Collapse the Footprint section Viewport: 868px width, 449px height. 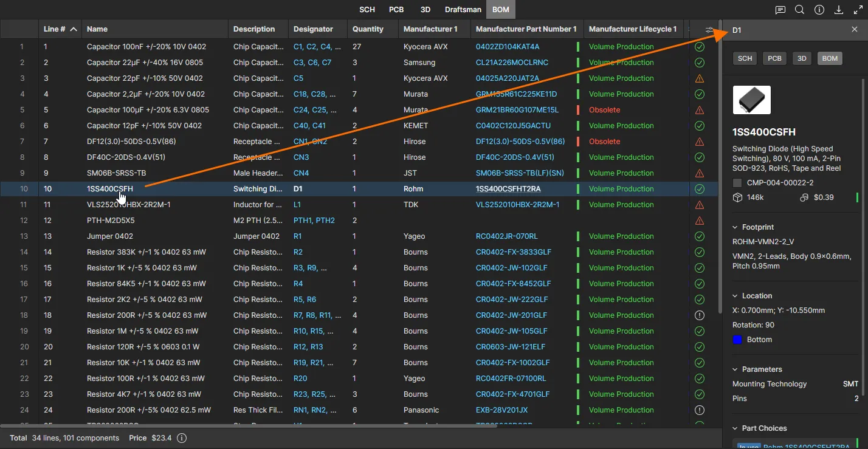click(735, 227)
